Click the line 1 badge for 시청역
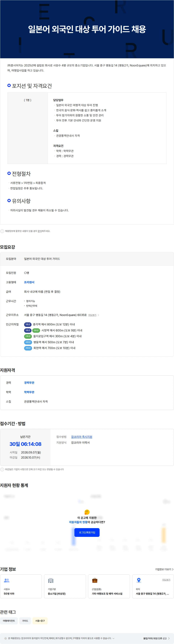This screenshot has width=174, height=644. tap(28, 330)
